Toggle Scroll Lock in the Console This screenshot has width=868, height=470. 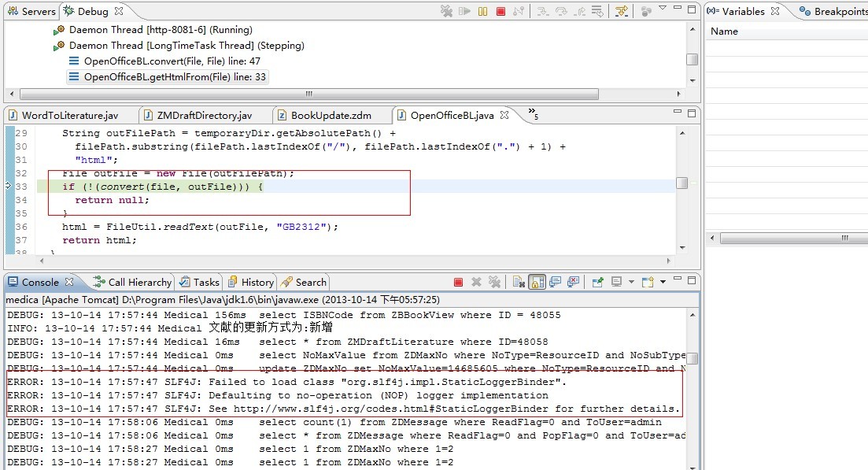pos(537,282)
